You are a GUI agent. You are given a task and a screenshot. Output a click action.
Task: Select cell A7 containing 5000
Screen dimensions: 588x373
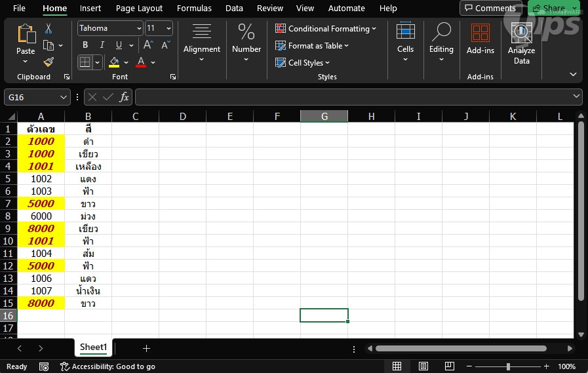41,204
